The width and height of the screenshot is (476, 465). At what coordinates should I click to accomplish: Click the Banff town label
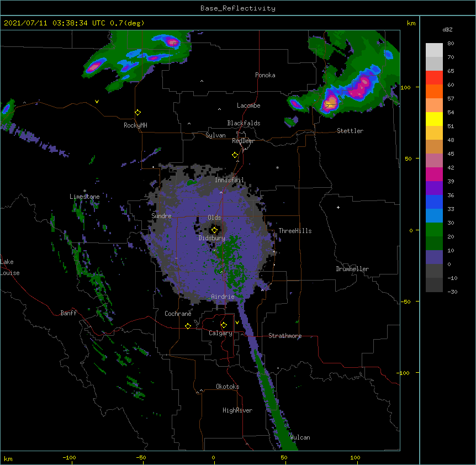click(x=68, y=313)
